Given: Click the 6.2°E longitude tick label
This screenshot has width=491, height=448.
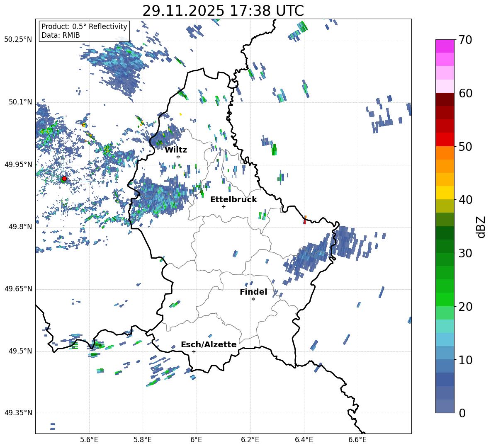Looking at the screenshot, I should click(x=250, y=439).
